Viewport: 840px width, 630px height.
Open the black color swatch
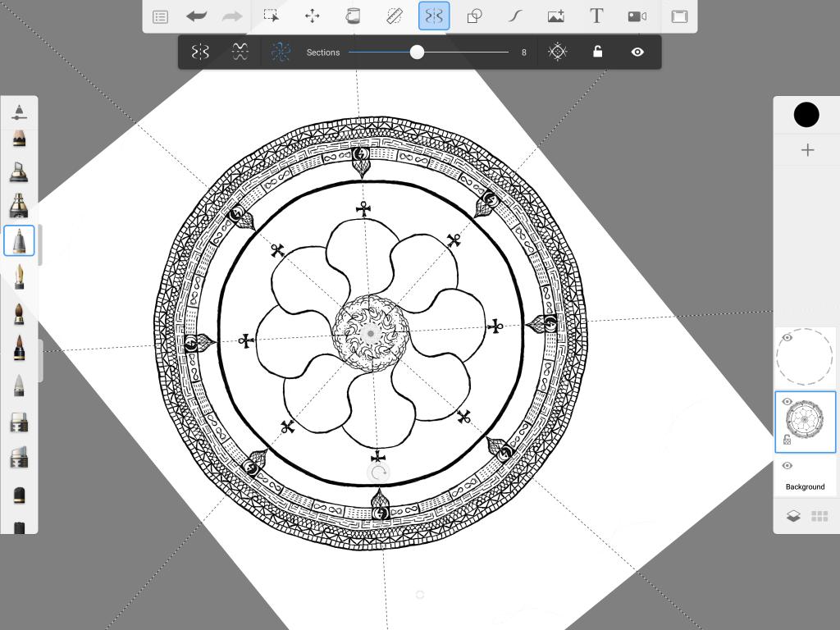(806, 115)
